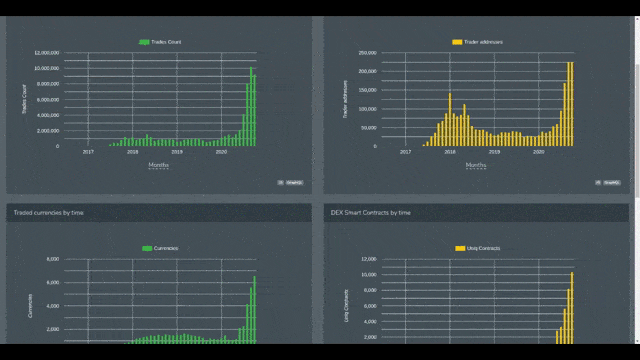This screenshot has width=640, height=360.
Task: Open Months interval selector under Trader addresses chart
Action: point(476,165)
